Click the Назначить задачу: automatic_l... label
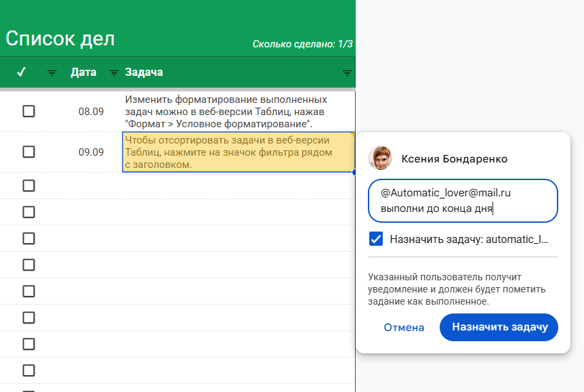The height and width of the screenshot is (392, 584). pos(469,239)
